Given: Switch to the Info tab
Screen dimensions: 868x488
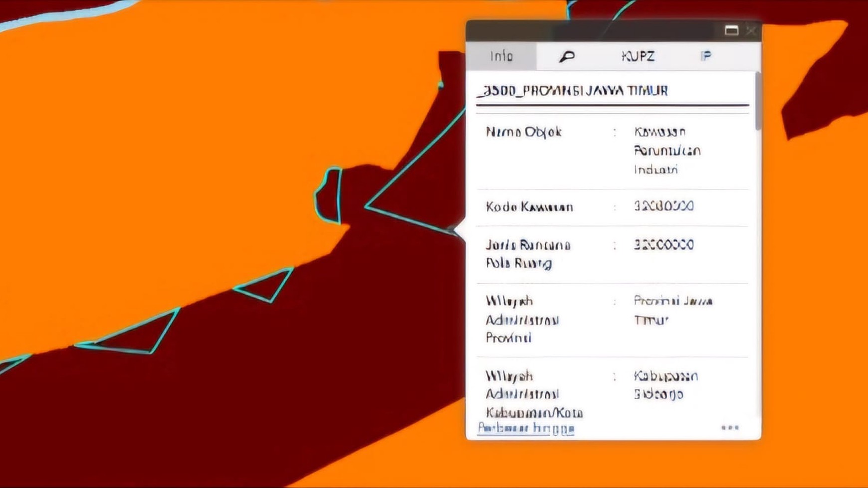Looking at the screenshot, I should click(x=501, y=56).
